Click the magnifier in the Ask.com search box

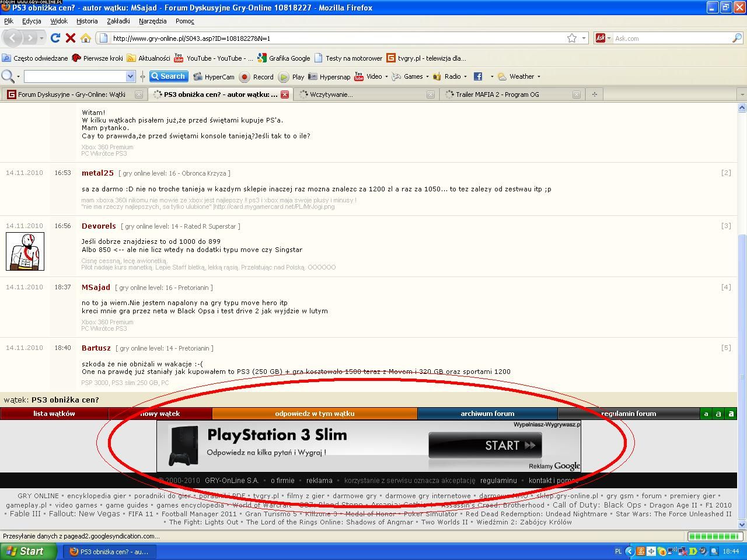[737, 38]
